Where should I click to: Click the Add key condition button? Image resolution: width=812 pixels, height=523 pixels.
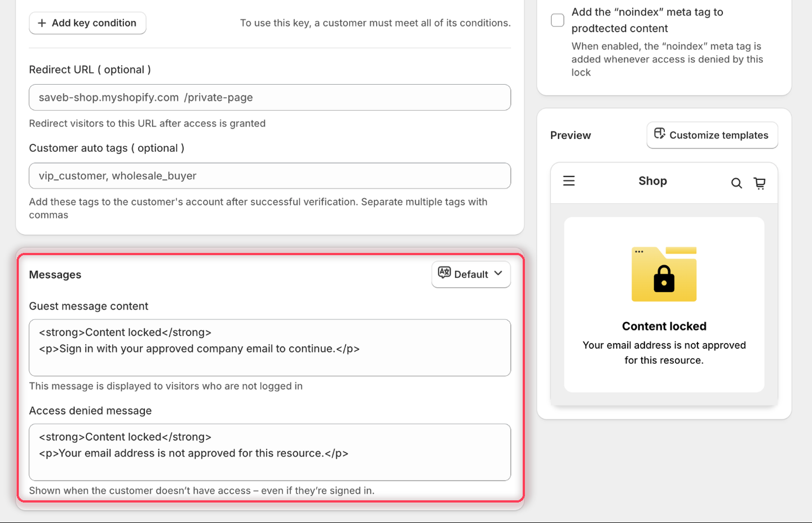(x=87, y=23)
